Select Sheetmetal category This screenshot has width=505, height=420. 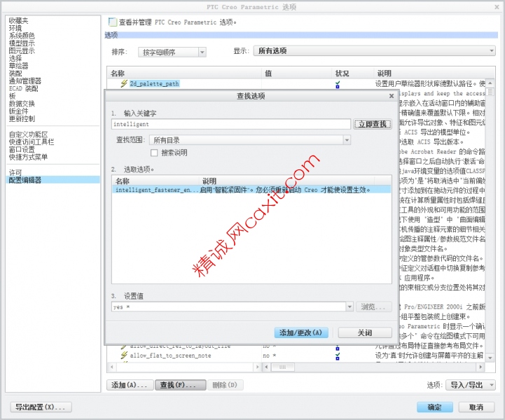click(x=19, y=111)
